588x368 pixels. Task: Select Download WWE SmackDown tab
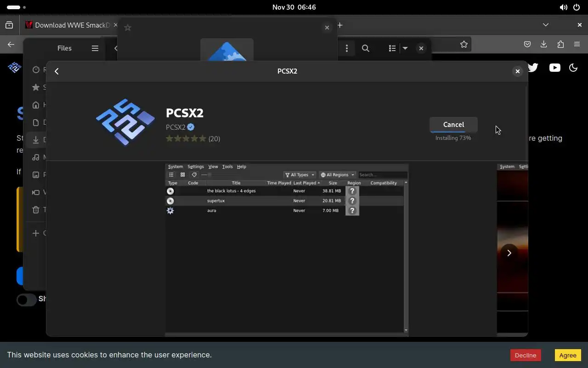tap(69, 25)
